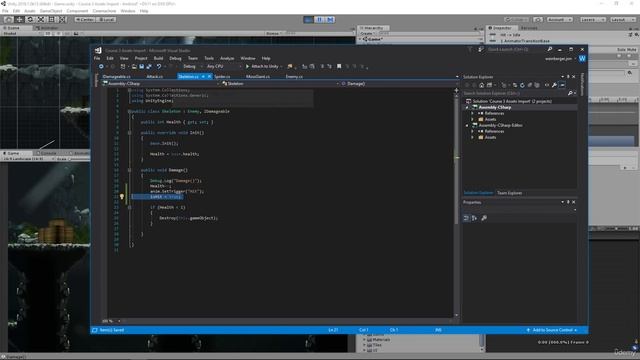Click the Open File icon

134,66
